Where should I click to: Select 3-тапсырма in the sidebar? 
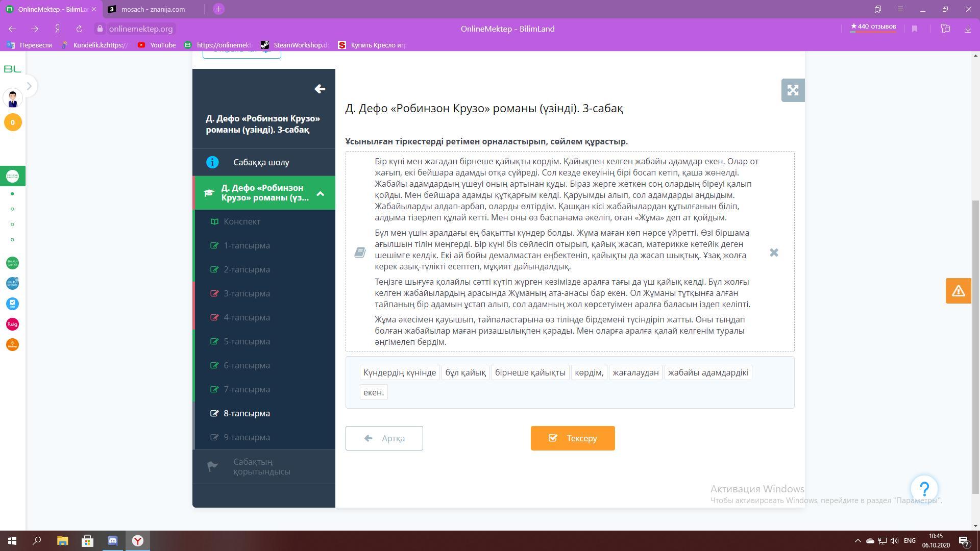click(x=247, y=293)
